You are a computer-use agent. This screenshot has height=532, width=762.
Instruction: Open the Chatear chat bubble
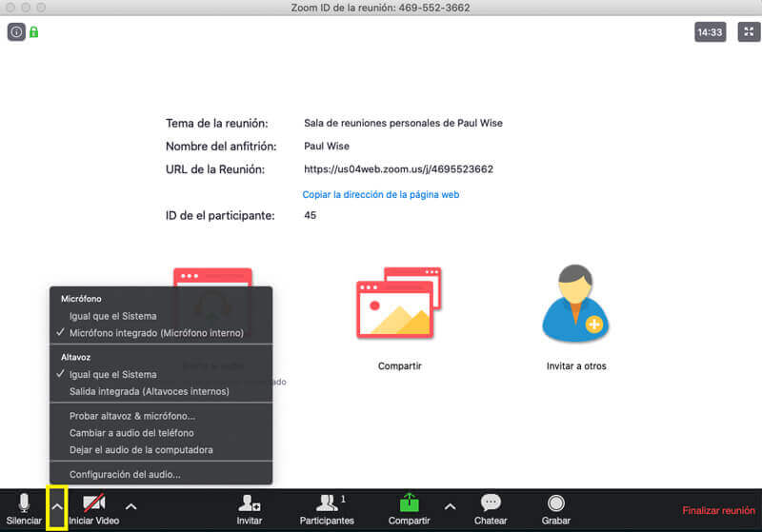(491, 502)
